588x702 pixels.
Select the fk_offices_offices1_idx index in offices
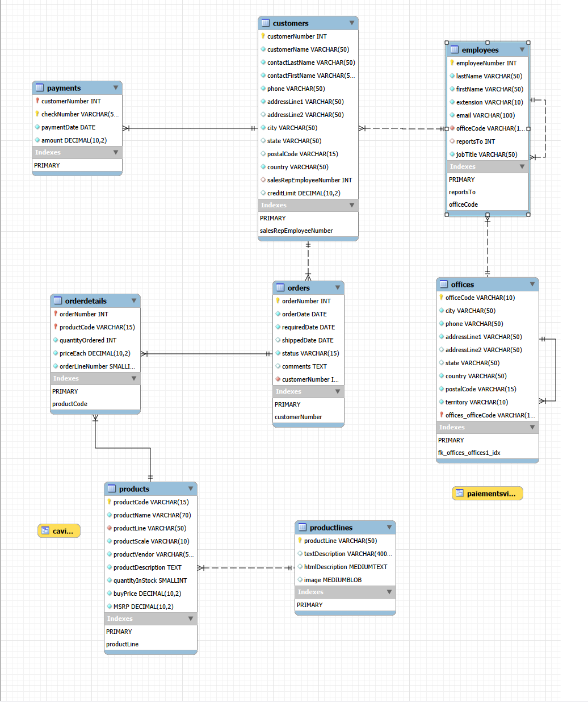(x=469, y=453)
